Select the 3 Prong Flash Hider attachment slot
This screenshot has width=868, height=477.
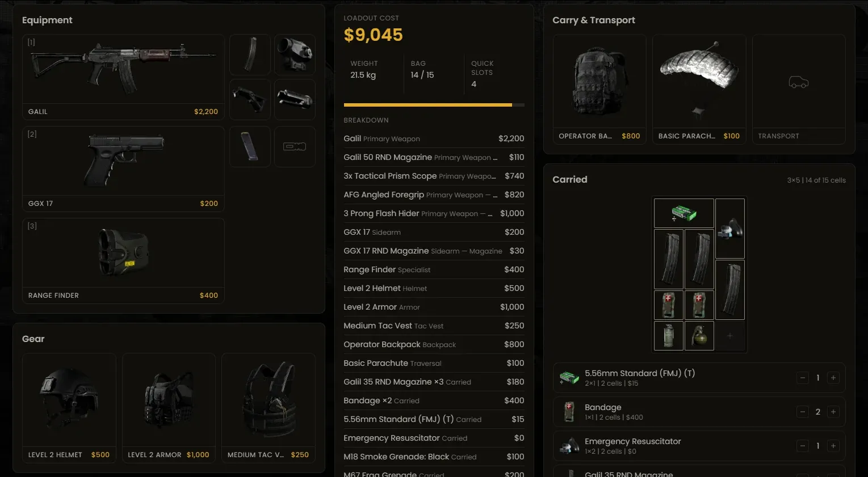pos(295,99)
